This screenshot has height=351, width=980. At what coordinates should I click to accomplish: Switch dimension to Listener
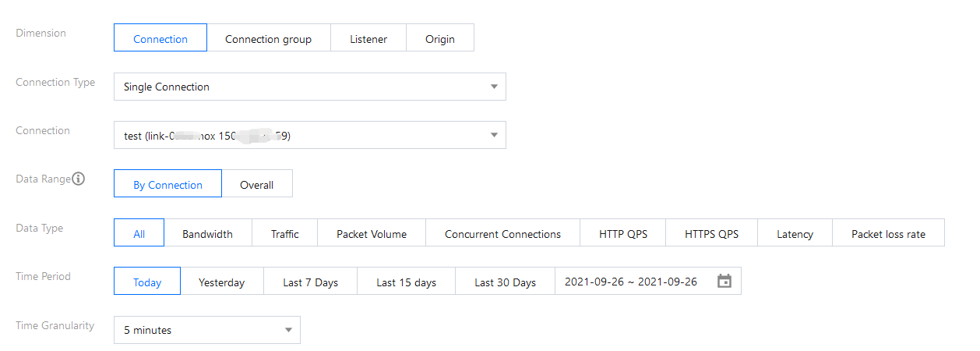(x=368, y=38)
